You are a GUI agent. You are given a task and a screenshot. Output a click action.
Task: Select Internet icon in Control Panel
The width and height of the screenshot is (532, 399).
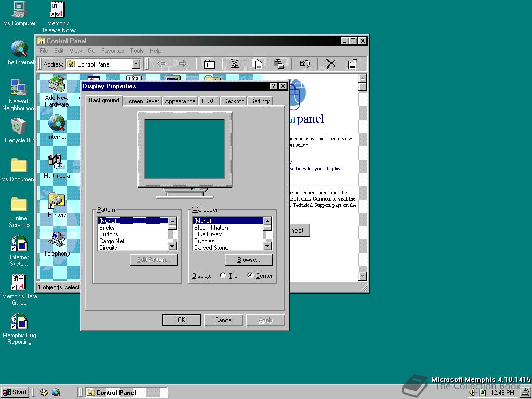[57, 127]
